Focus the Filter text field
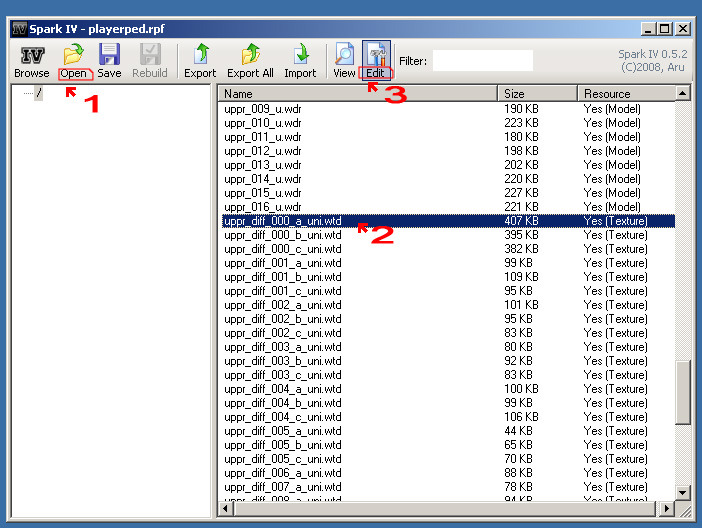The height and width of the screenshot is (528, 702). 483,60
